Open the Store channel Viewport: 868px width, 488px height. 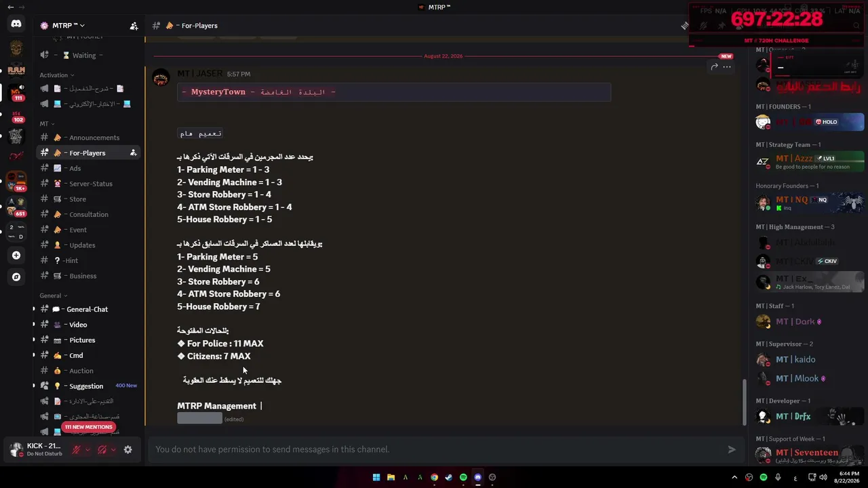click(89, 199)
